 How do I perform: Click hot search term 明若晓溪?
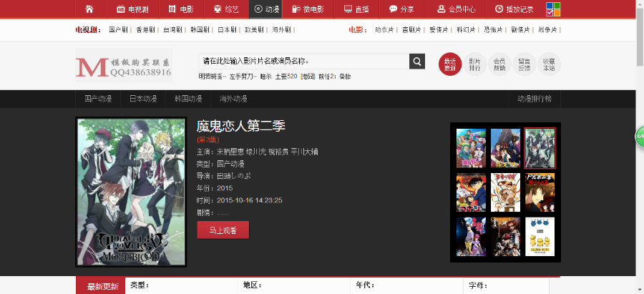(x=213, y=77)
